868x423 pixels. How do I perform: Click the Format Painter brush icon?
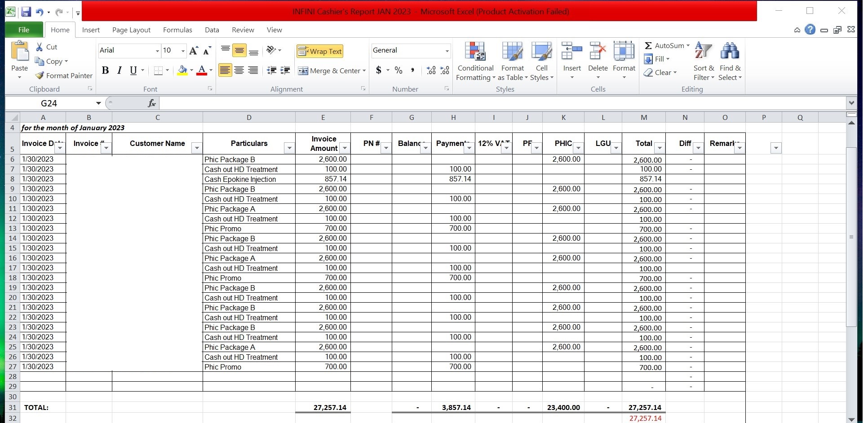[x=40, y=75]
